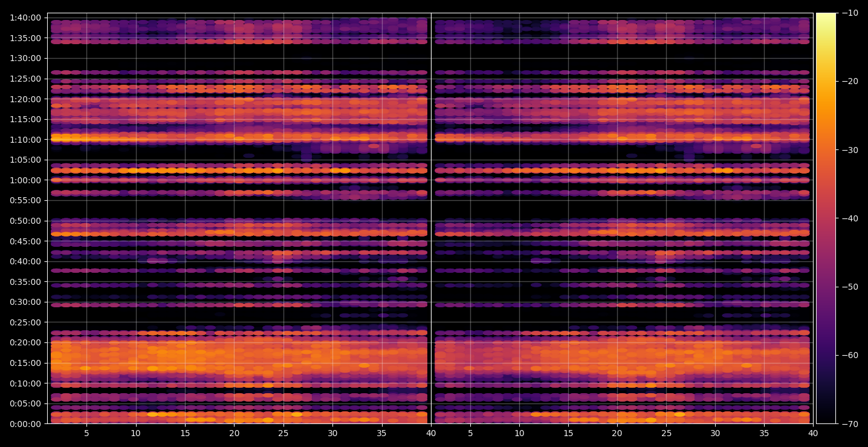Click the 1:10:00 time axis label

coord(25,139)
